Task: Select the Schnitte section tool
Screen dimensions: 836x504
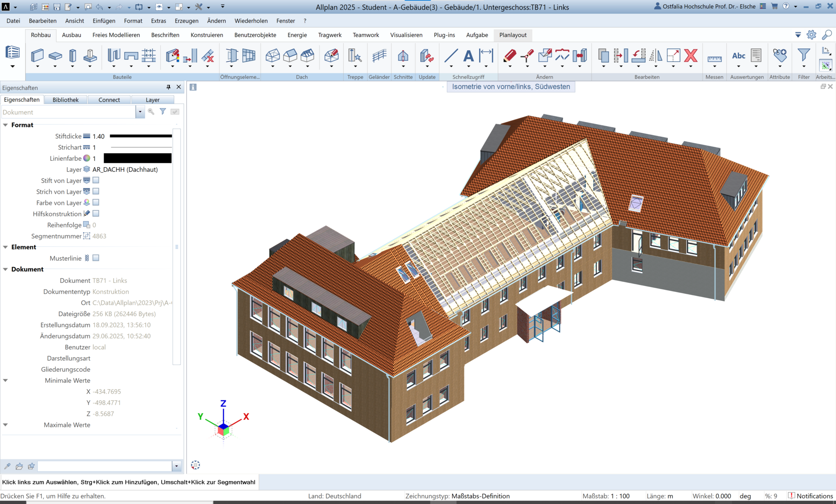Action: coord(403,56)
